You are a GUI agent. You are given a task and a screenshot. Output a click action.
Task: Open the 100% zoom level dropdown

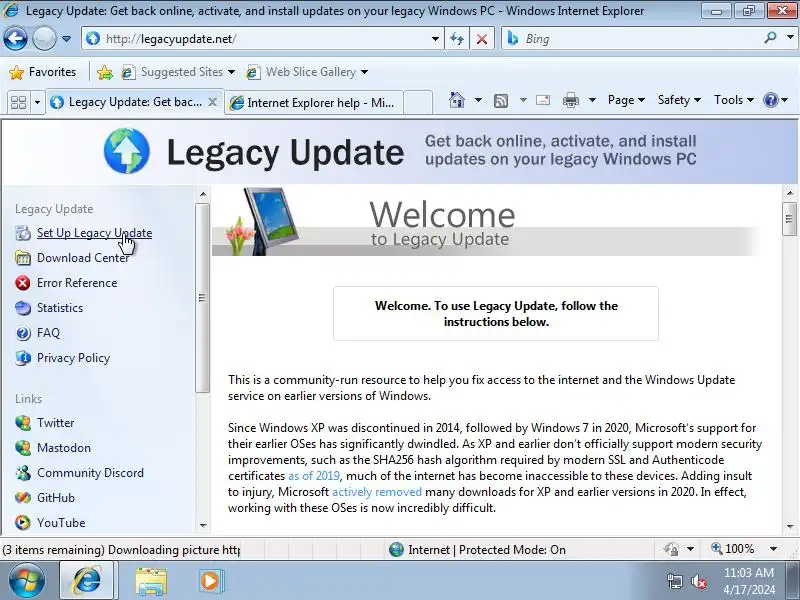pos(773,549)
